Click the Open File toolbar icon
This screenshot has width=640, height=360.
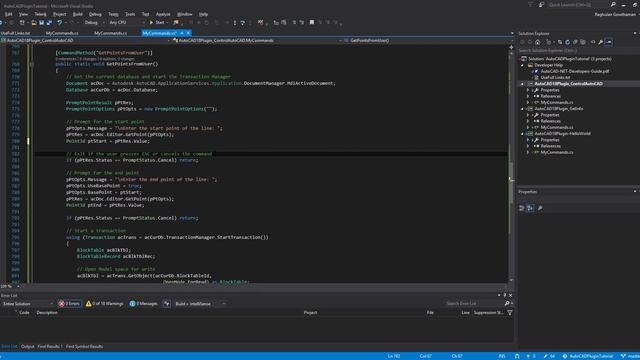click(34, 22)
